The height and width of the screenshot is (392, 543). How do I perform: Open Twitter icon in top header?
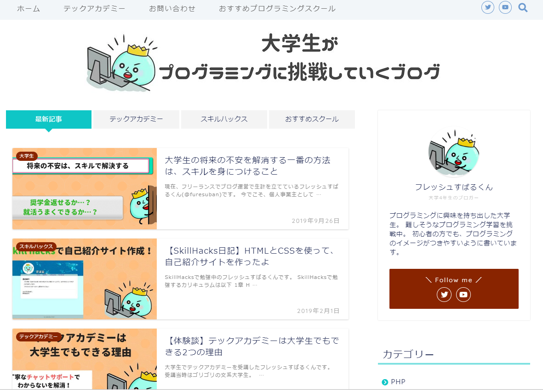tap(487, 7)
